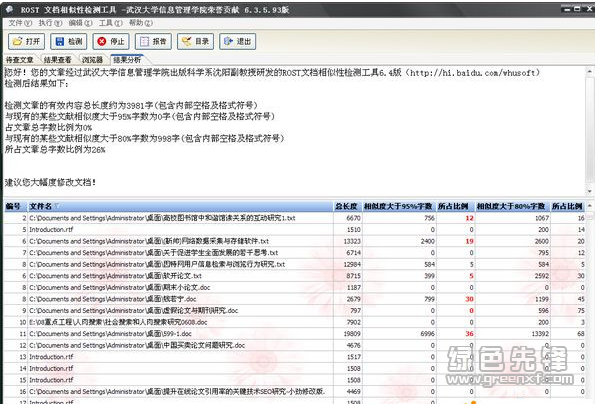The width and height of the screenshot is (595, 404).
Task: Exit via the 退出 toolbar button
Action: [238, 41]
